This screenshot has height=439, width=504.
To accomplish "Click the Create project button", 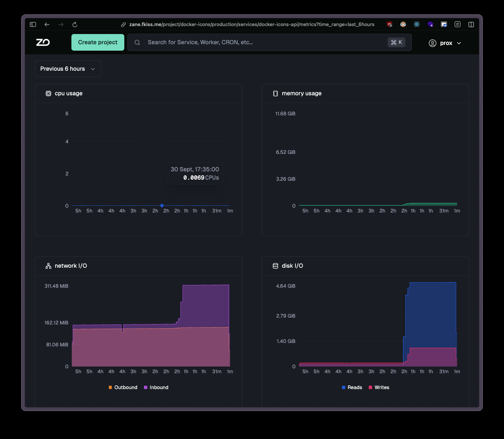I will (x=98, y=42).
